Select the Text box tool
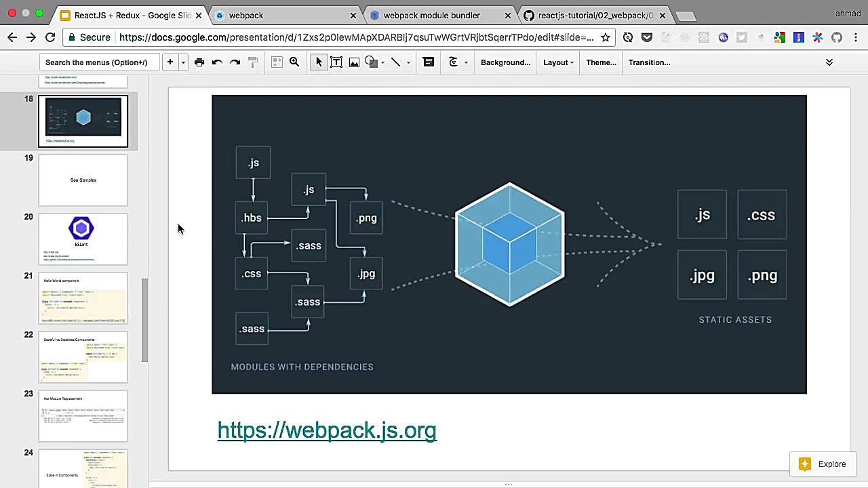 coord(336,62)
